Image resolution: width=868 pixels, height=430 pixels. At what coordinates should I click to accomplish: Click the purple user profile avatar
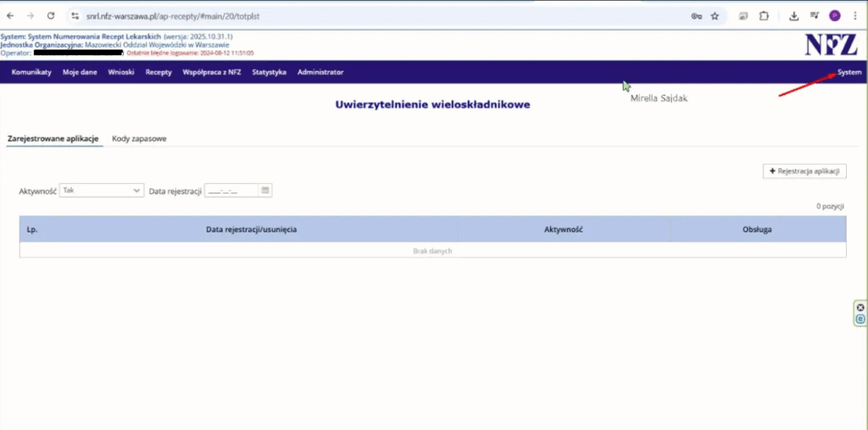(835, 15)
